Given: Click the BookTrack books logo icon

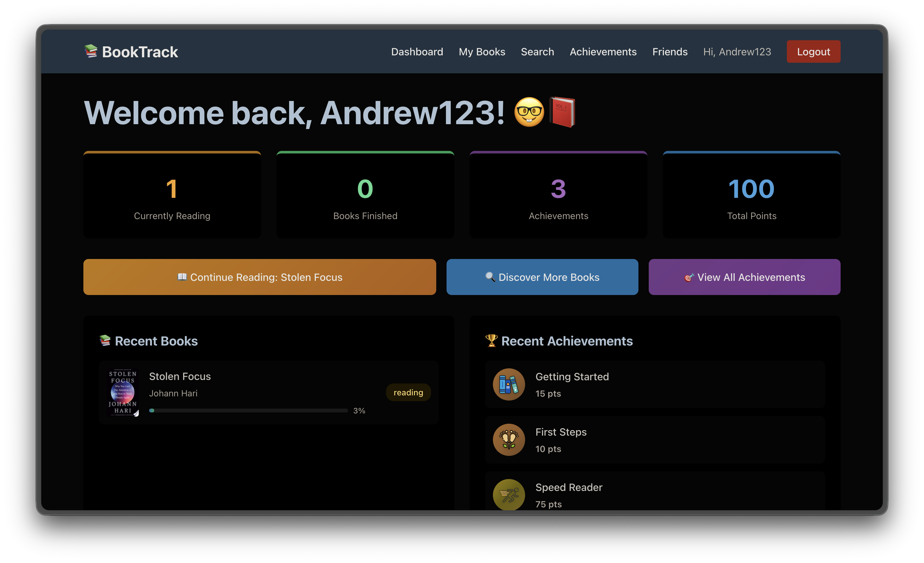Looking at the screenshot, I should (x=91, y=51).
